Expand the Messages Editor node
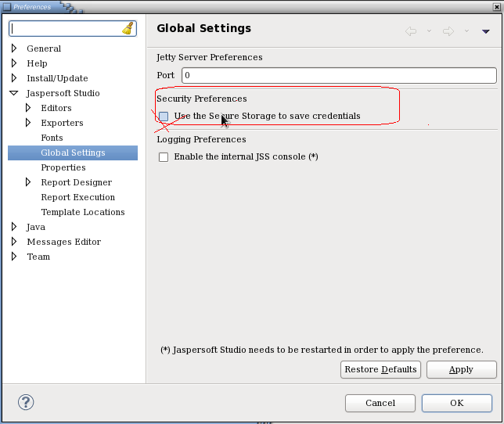The width and height of the screenshot is (504, 424). coord(14,242)
